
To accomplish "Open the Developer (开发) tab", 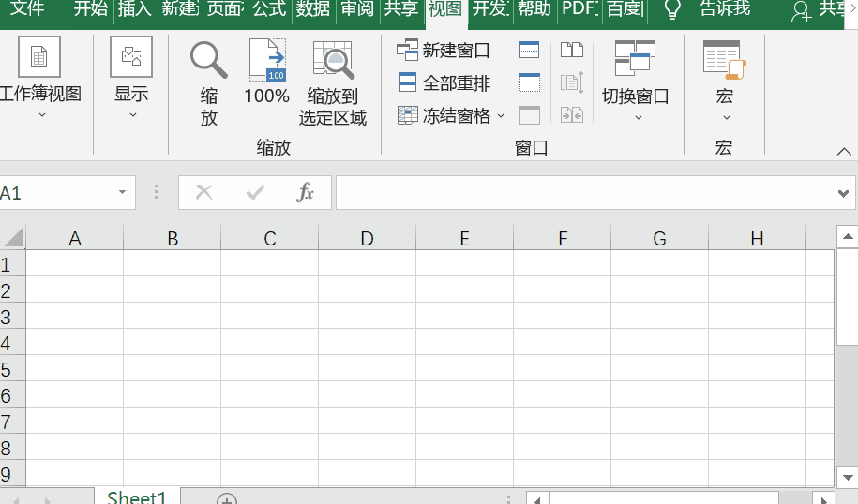I will tap(490, 8).
